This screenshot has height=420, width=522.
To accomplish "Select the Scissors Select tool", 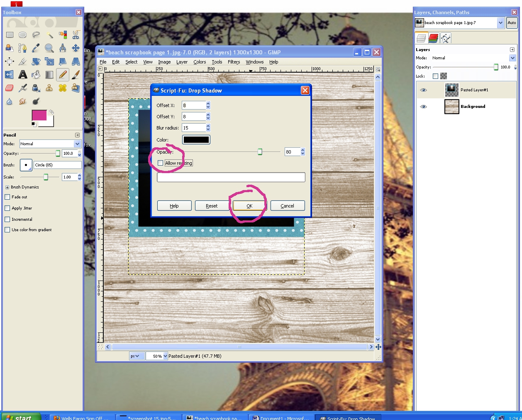I will click(x=76, y=35).
